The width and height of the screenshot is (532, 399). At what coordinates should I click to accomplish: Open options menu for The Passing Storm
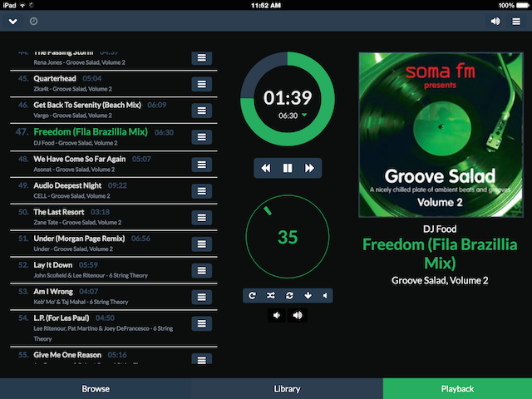point(201,58)
